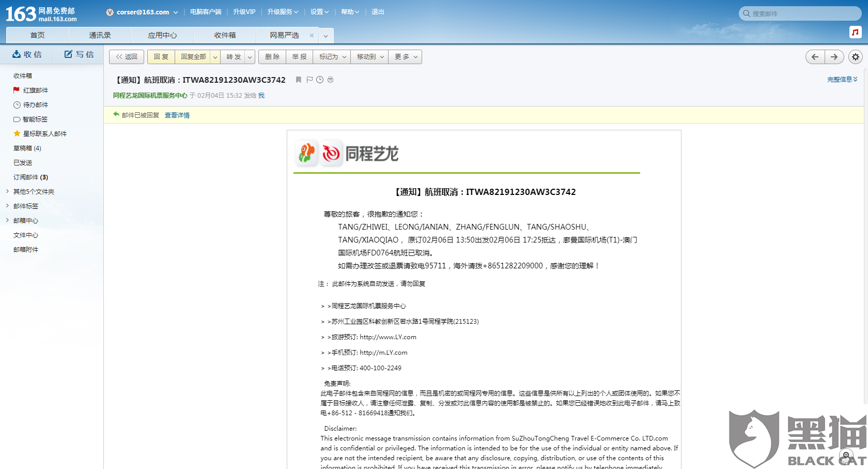The image size is (868, 469).
Task: Click 转发 forward button
Action: tap(234, 57)
